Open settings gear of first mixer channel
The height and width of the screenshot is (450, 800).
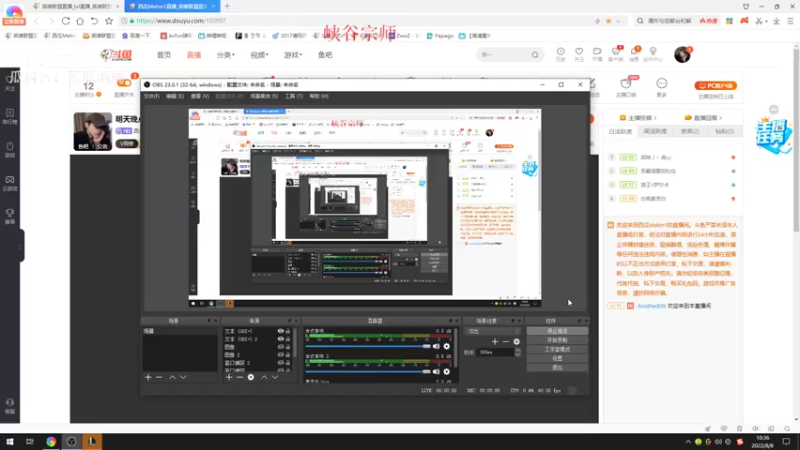click(446, 346)
